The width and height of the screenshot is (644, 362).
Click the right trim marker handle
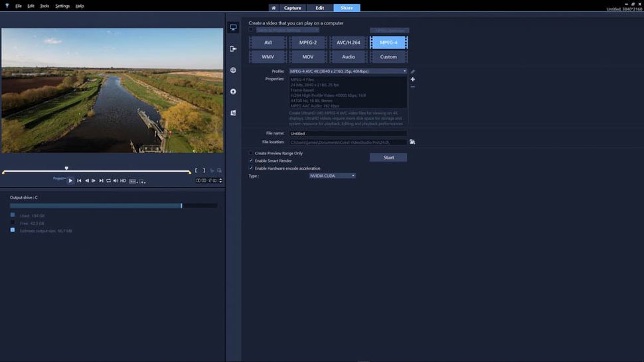click(190, 172)
